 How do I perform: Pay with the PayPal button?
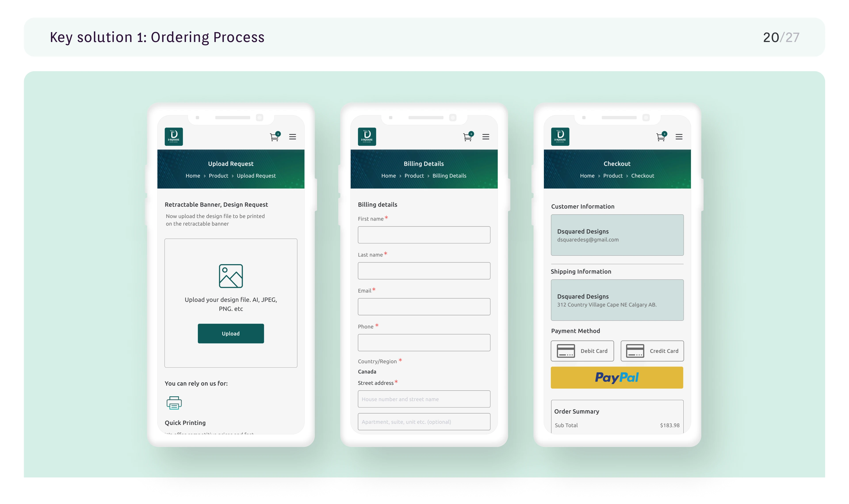coord(617,377)
